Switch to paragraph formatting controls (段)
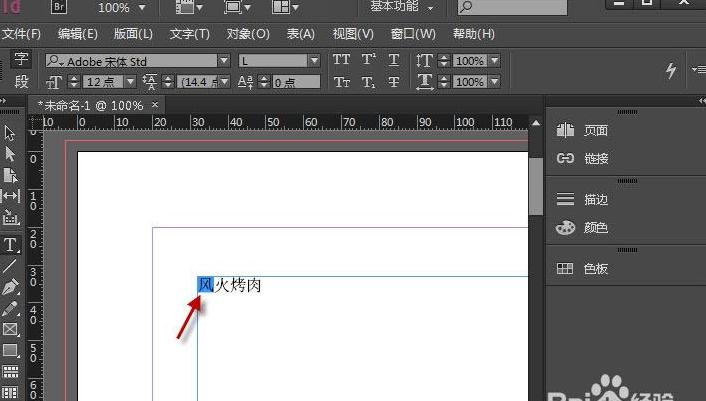Image resolution: width=706 pixels, height=401 pixels. (x=21, y=81)
